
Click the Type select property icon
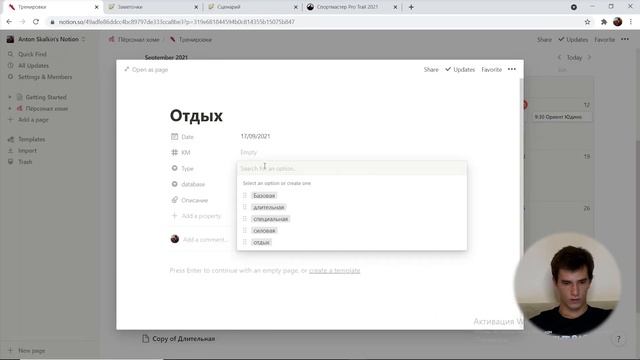pos(175,168)
